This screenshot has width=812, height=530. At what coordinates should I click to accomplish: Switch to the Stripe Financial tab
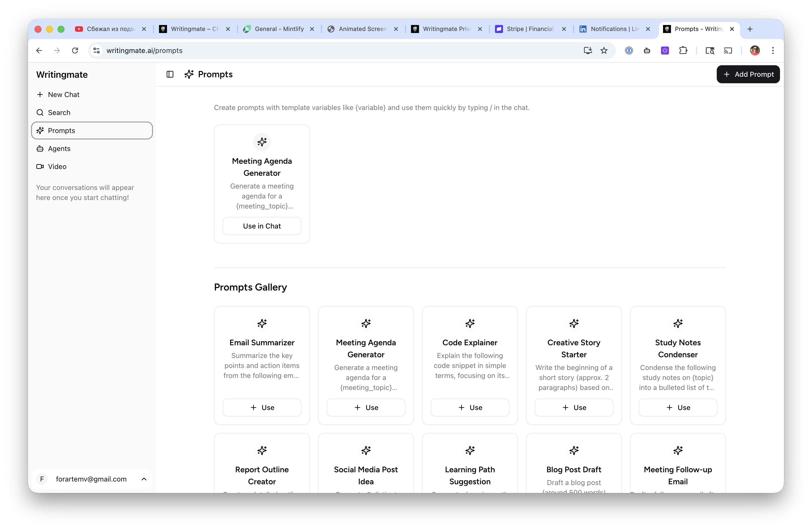click(530, 29)
